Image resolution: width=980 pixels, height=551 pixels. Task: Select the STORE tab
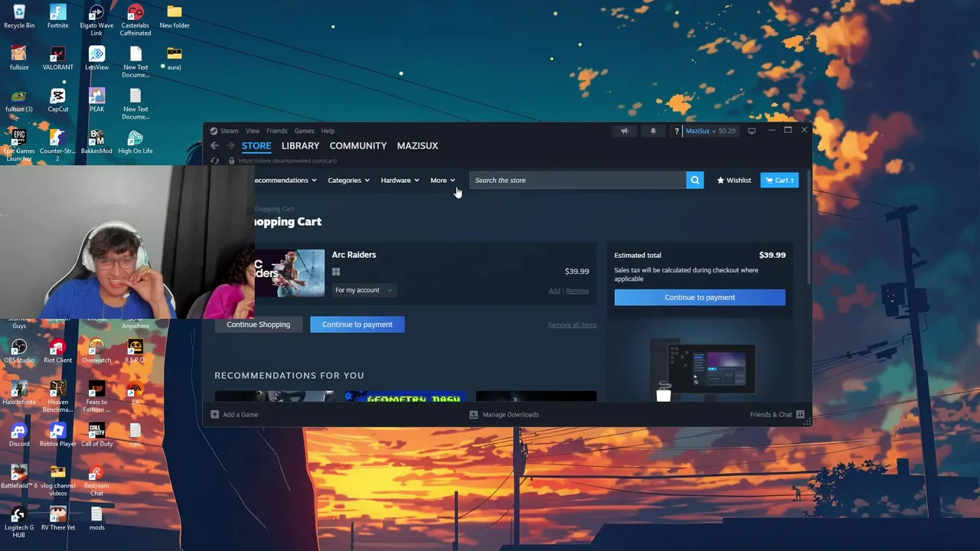(x=256, y=145)
